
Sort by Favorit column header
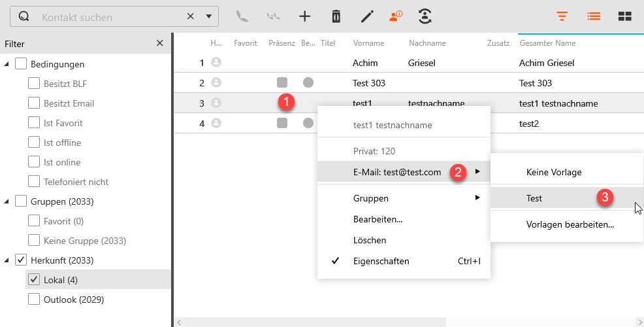245,43
